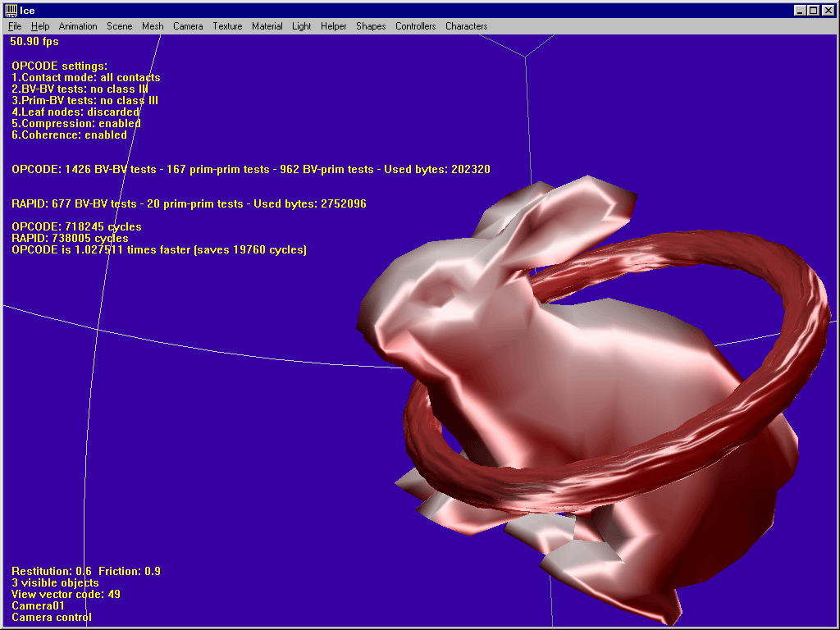Click 'Camera control' status text
Viewport: 840px width, 630px height.
point(52,617)
